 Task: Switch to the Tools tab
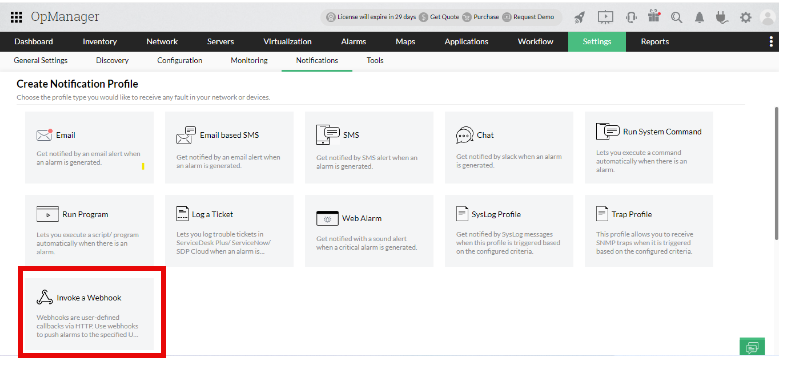[375, 60]
